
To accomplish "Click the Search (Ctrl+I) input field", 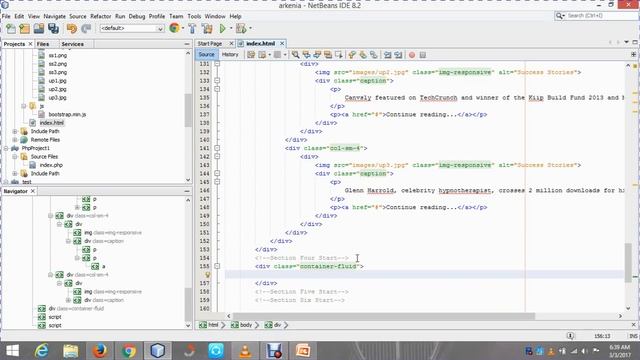I will (x=600, y=16).
